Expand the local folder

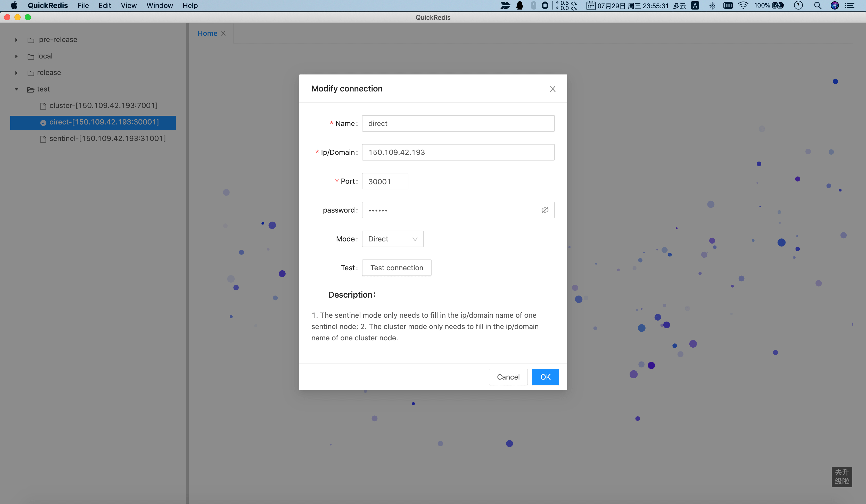coord(16,56)
